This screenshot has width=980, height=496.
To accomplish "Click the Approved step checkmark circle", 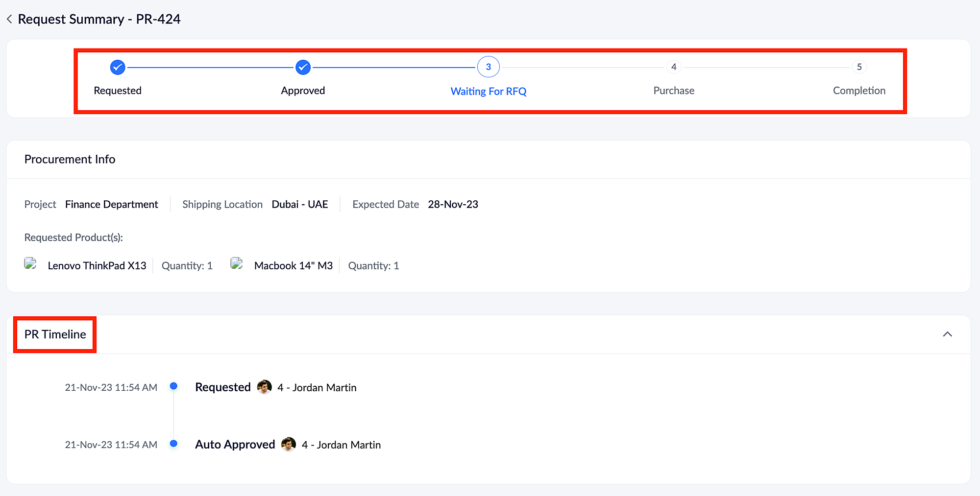I will tap(303, 67).
